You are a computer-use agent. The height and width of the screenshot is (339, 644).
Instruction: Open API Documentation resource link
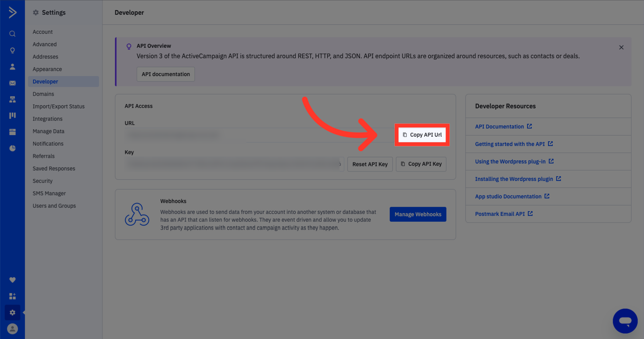tap(500, 127)
